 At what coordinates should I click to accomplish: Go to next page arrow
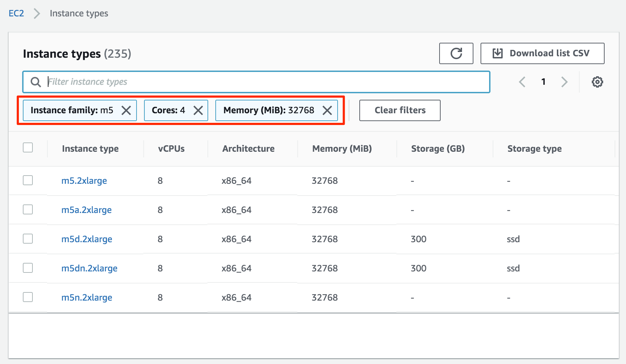pos(564,82)
